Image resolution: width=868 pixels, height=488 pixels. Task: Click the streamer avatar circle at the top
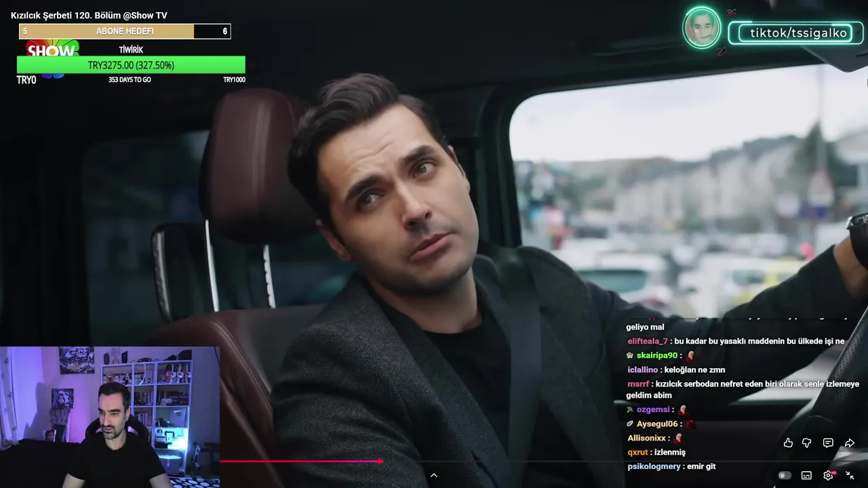(702, 28)
